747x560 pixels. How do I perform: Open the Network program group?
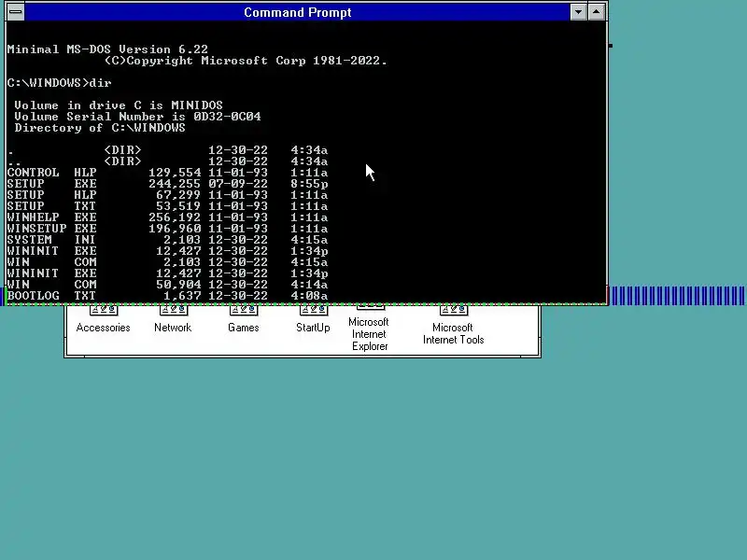(x=173, y=320)
